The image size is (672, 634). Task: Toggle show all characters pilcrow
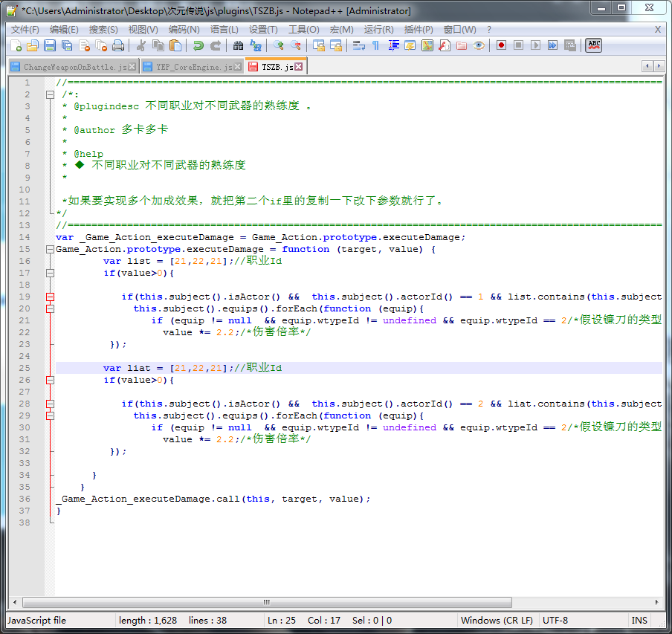point(375,45)
